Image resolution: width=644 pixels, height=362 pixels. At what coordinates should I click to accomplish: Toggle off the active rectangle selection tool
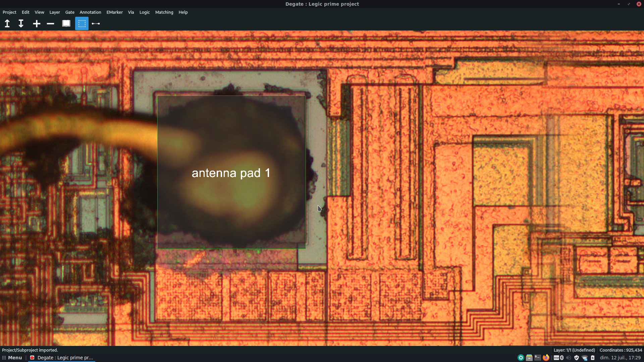(81, 23)
